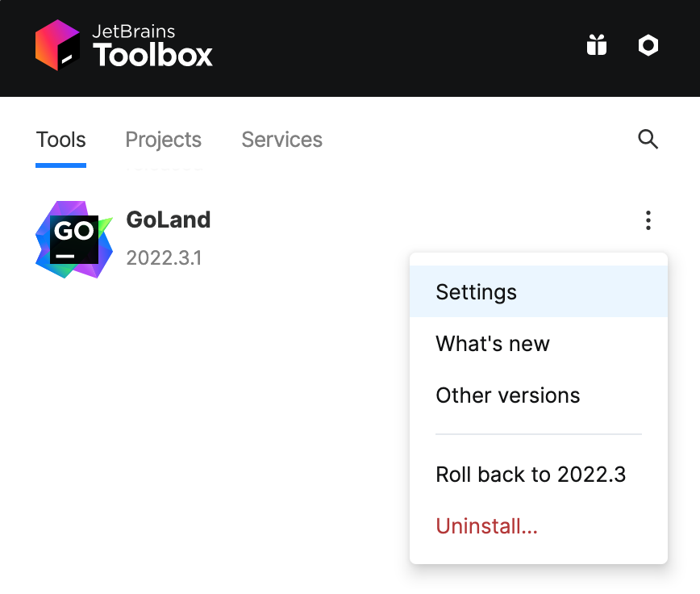Click the GoLand app name

pyautogui.click(x=169, y=220)
